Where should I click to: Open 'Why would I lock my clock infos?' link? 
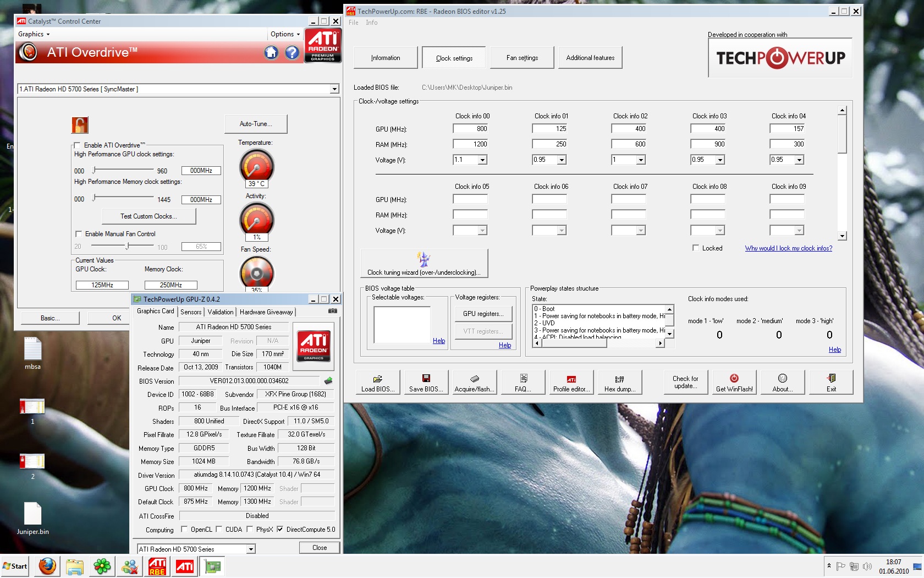point(788,248)
